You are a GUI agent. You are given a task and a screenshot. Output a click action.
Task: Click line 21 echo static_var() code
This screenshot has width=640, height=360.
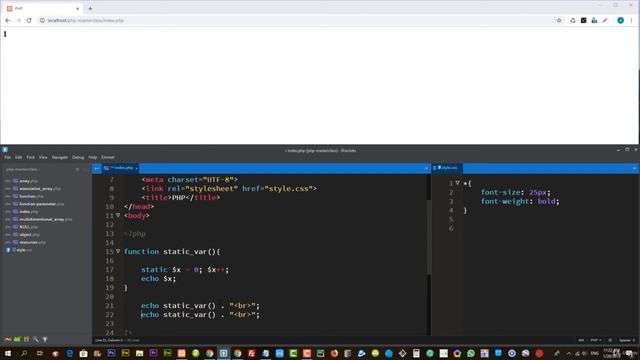200,306
